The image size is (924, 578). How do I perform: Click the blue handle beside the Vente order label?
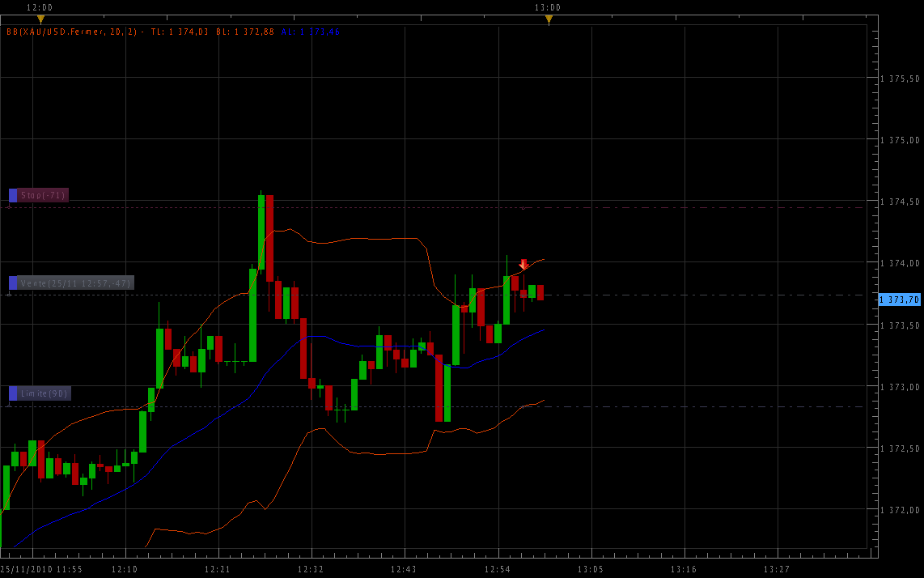tap(13, 283)
